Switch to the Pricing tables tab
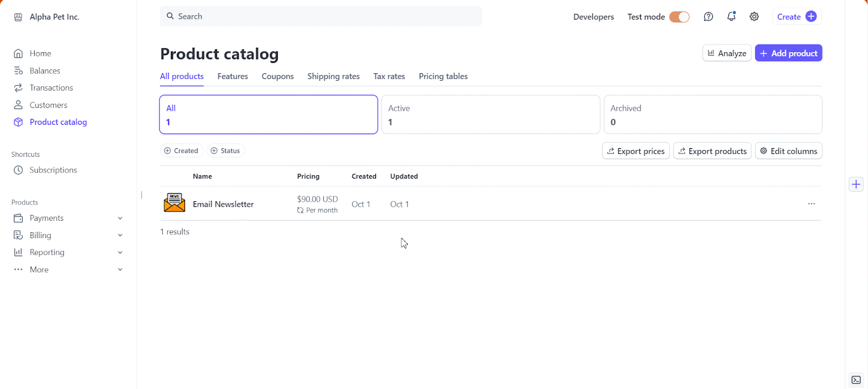868x389 pixels. [x=443, y=76]
